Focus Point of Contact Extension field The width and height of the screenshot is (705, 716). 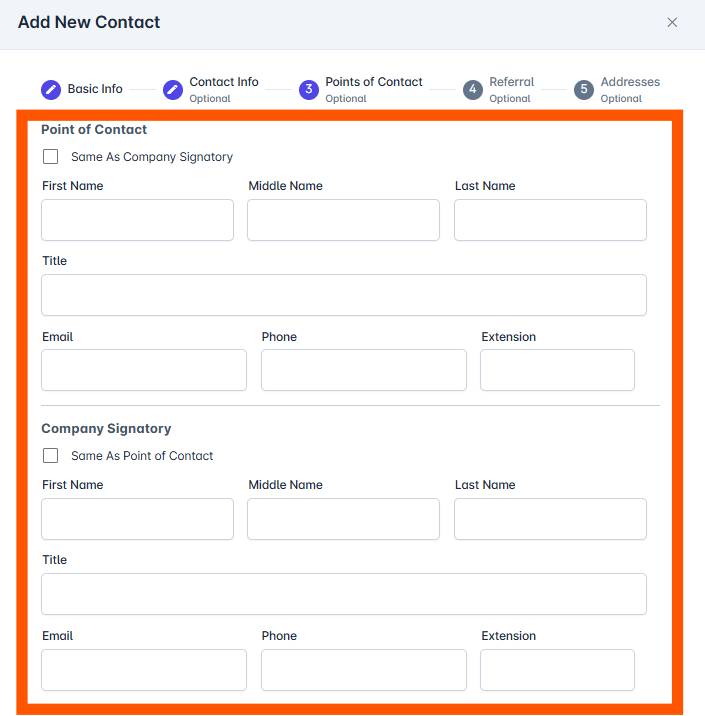coord(557,370)
